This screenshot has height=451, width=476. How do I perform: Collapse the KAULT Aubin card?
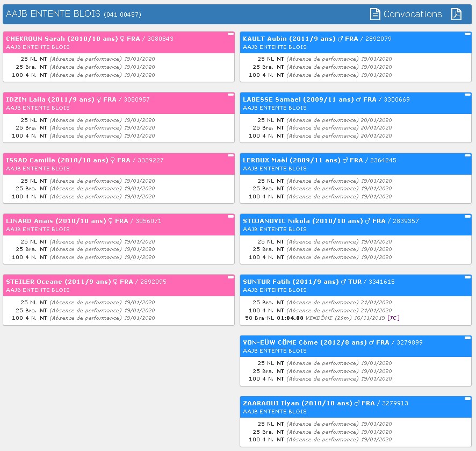click(x=467, y=34)
